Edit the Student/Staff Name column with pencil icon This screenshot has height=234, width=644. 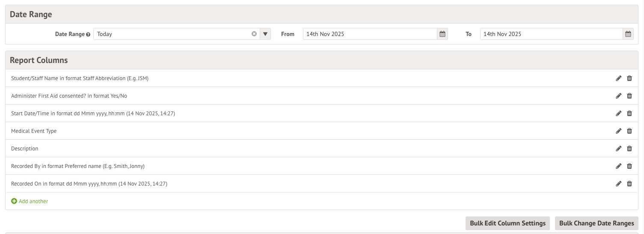(x=618, y=78)
